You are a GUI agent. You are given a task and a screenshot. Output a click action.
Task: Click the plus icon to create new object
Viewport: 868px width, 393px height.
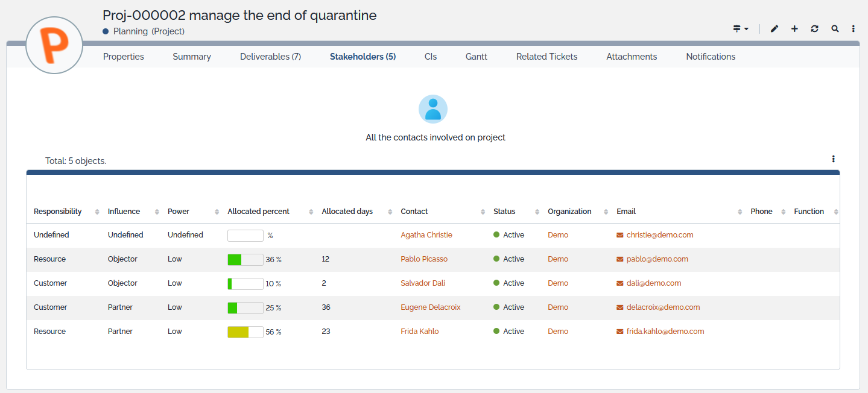pyautogui.click(x=794, y=29)
